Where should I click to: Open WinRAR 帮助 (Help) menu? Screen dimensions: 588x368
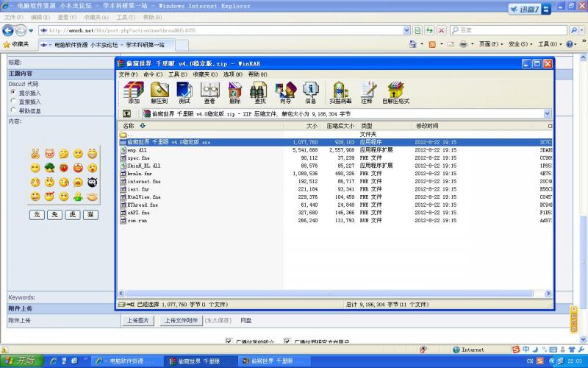coord(258,74)
